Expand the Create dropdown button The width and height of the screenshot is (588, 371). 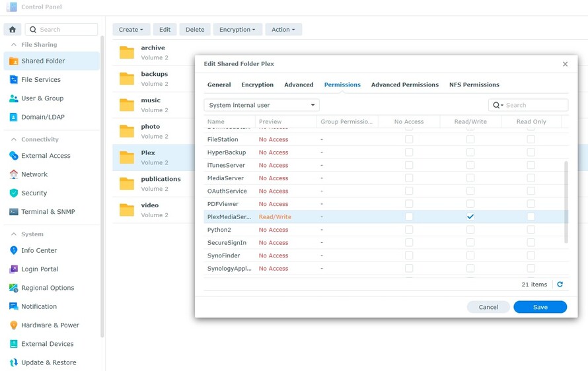(x=131, y=30)
